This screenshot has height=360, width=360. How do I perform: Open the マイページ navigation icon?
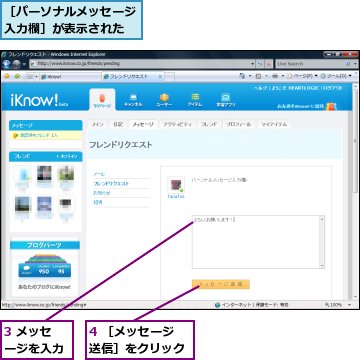tap(102, 100)
